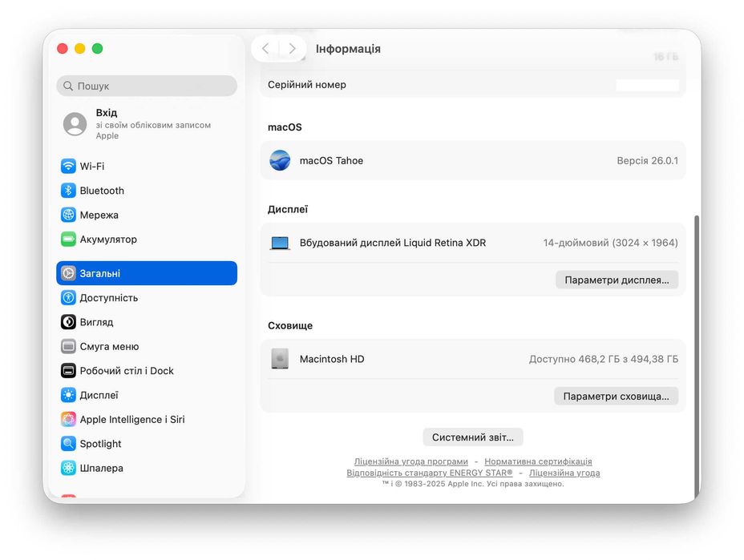Viewport: 744px width, 560px height.
Task: Click the Wi-Fi icon in sidebar
Action: [68, 166]
